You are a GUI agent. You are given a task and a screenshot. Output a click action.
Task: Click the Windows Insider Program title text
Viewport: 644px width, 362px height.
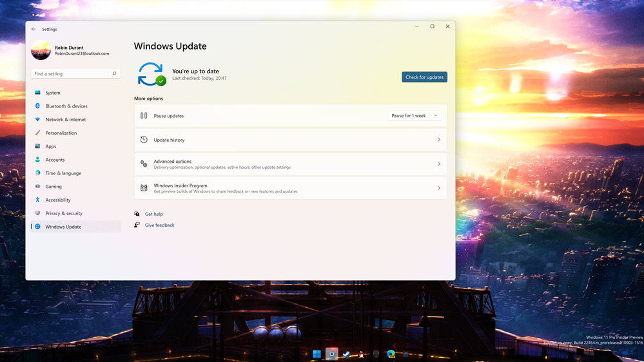[181, 186]
